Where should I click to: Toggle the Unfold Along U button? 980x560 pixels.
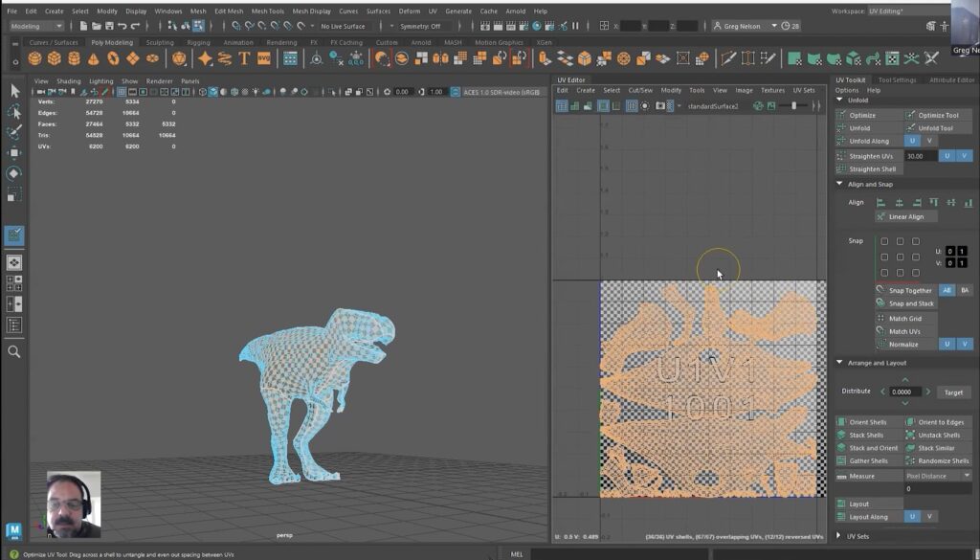tap(912, 142)
